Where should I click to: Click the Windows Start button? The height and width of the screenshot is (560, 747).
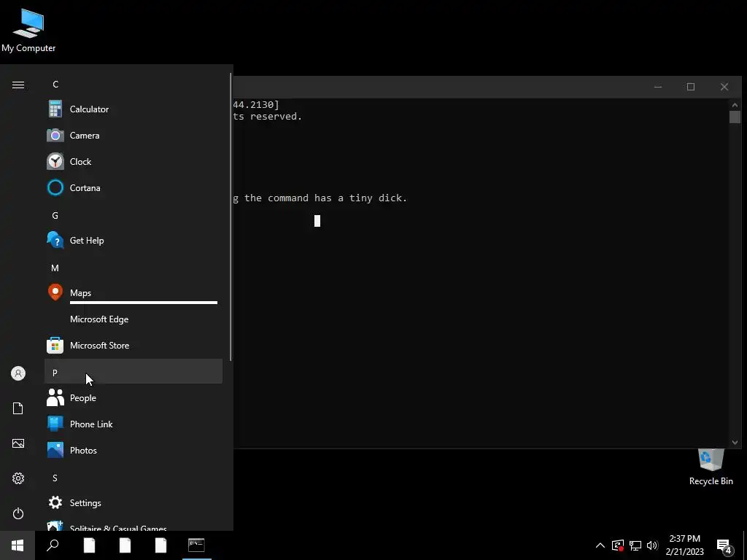[x=18, y=545]
